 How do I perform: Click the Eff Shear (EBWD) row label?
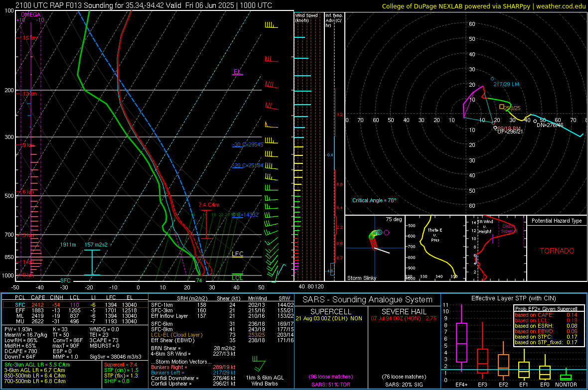point(173,341)
